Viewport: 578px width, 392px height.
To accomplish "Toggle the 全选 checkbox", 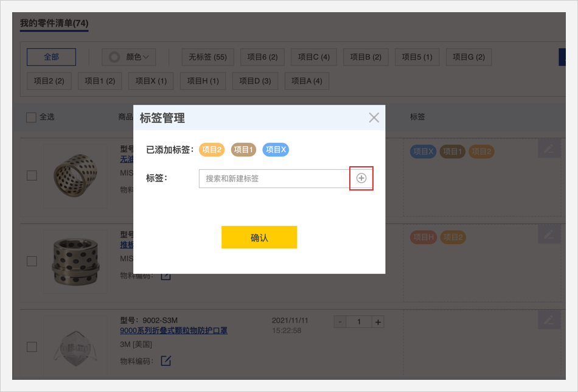I will 32,117.
